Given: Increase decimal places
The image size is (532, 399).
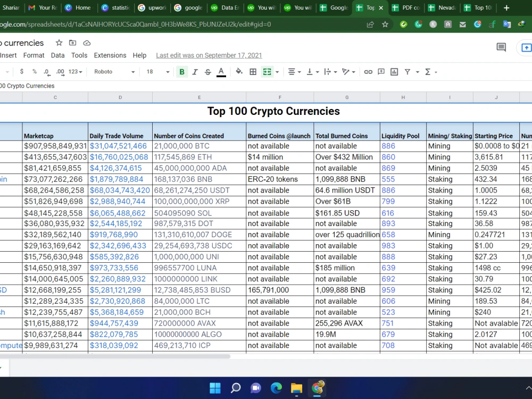Looking at the screenshot, I should [60, 72].
